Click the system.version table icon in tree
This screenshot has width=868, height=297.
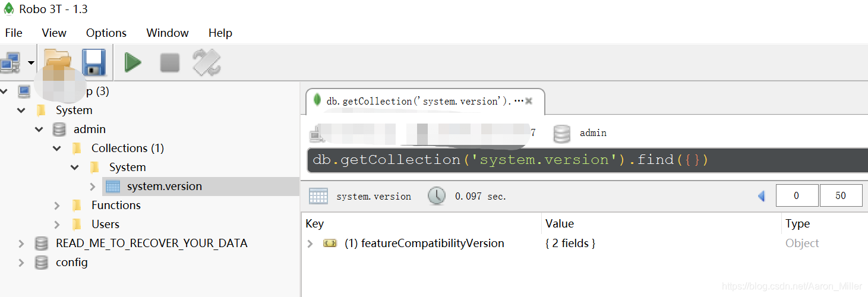[x=113, y=187]
